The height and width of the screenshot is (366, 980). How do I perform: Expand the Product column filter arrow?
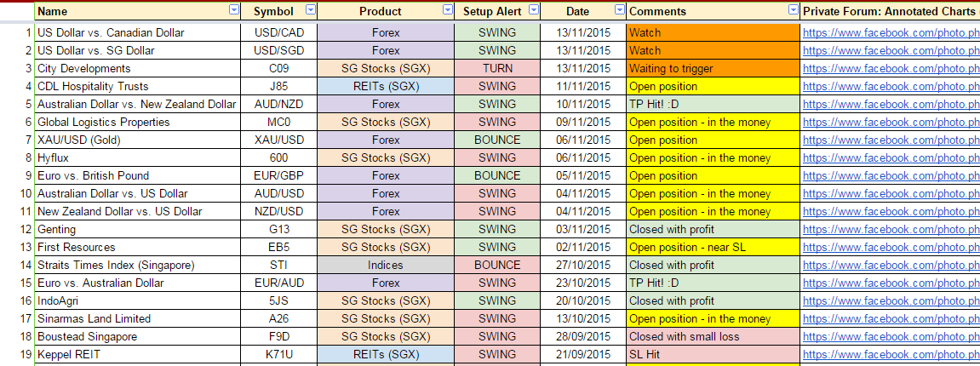(448, 10)
